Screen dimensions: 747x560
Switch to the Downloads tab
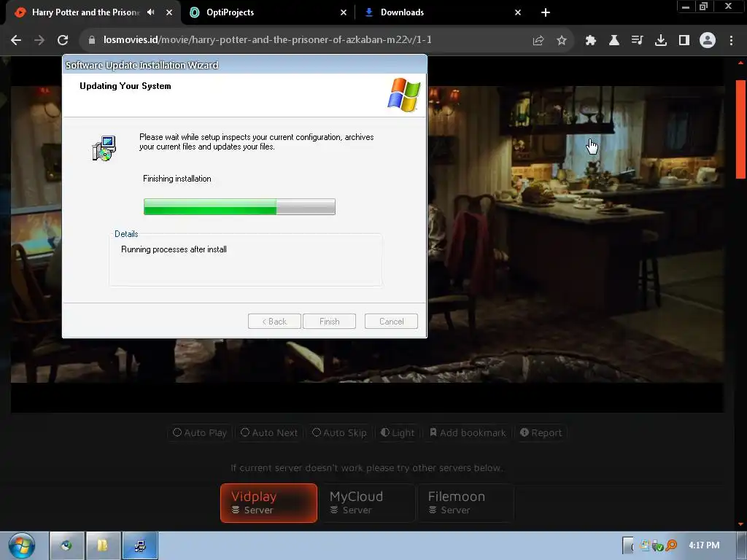(x=402, y=12)
